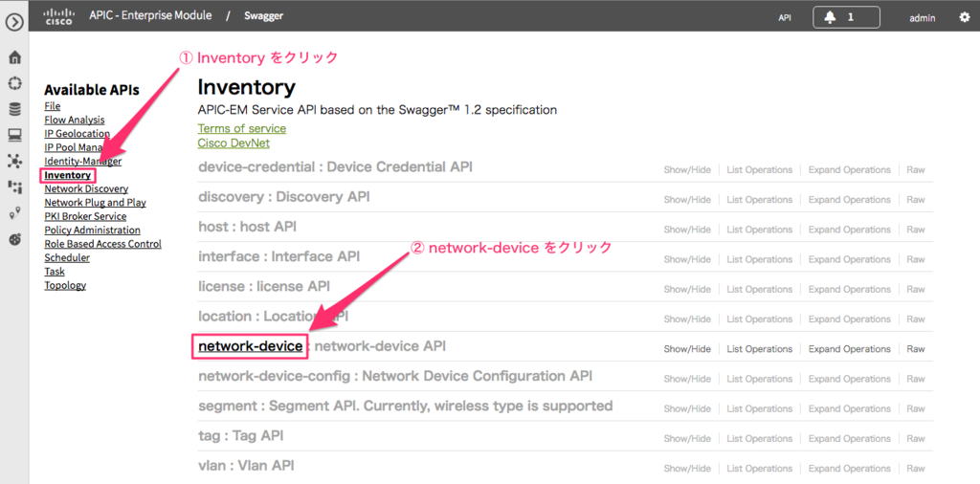Open the settings gear icon
The width and height of the screenshot is (980, 484).
965,17
